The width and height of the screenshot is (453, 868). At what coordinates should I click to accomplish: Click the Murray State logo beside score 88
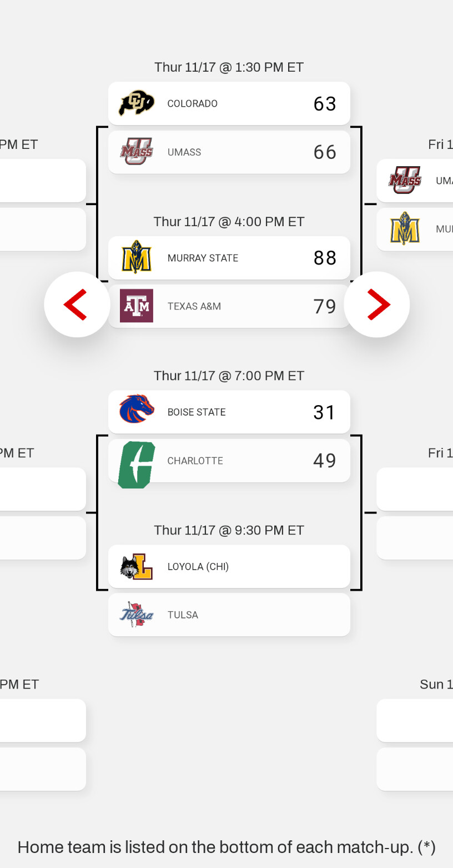click(137, 257)
